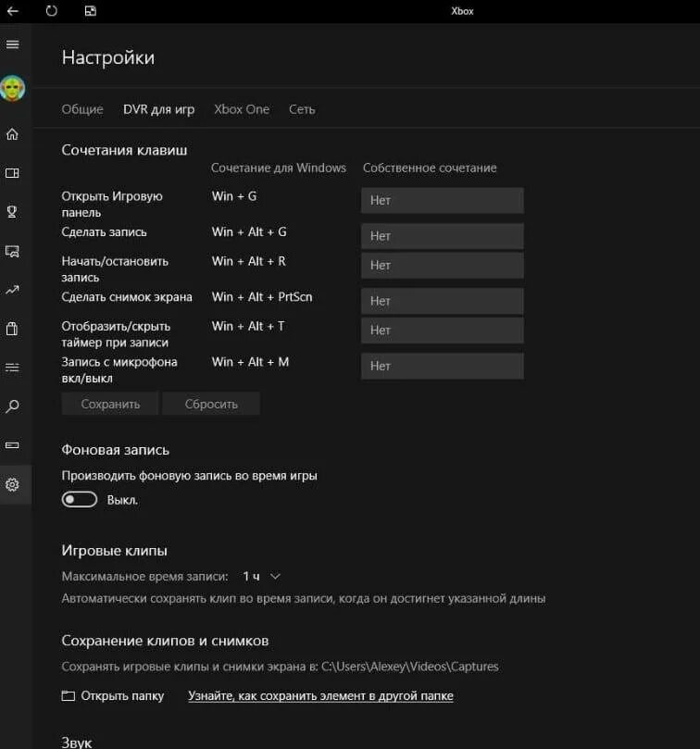Open the user profile avatar

pos(13,88)
